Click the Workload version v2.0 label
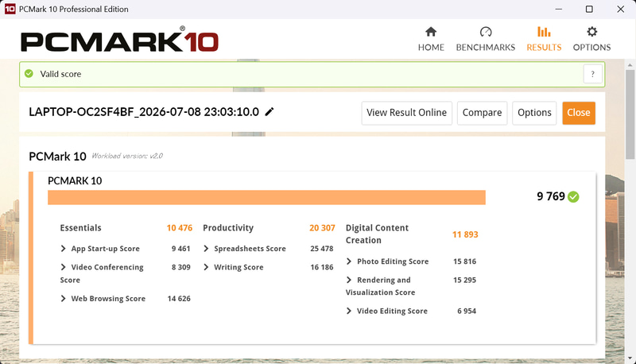636x364 pixels. click(127, 156)
